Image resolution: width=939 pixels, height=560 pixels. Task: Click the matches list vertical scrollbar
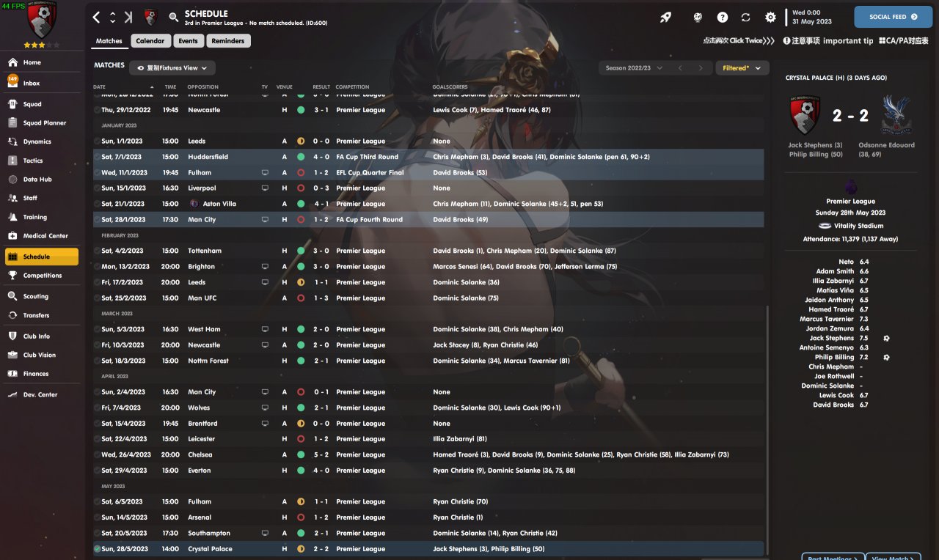767,431
